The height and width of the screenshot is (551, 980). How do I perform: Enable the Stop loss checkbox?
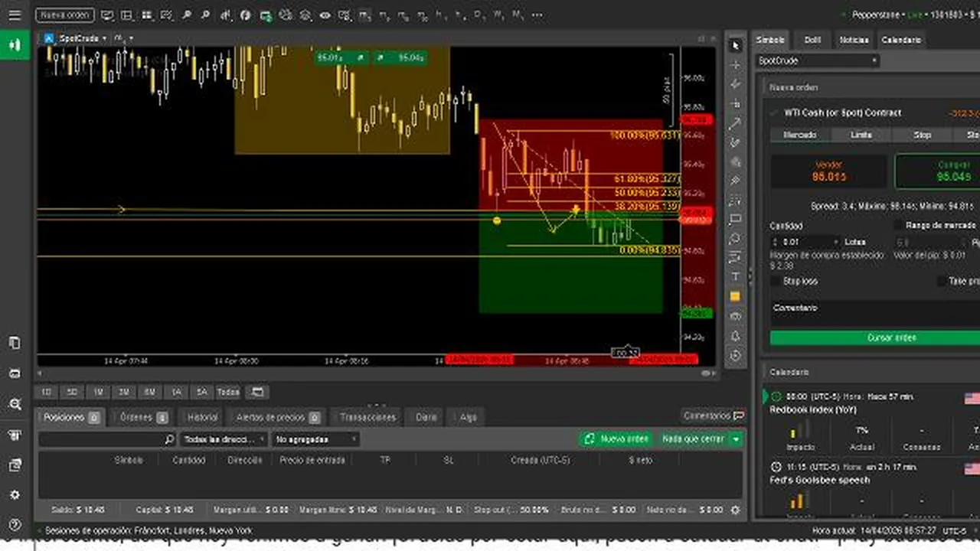(x=776, y=281)
